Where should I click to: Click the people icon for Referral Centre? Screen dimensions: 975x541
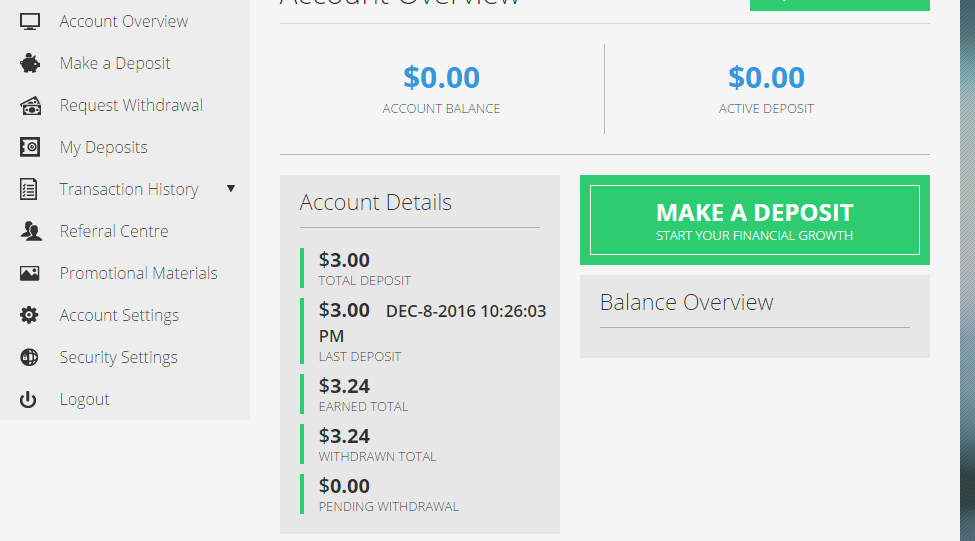coord(30,231)
